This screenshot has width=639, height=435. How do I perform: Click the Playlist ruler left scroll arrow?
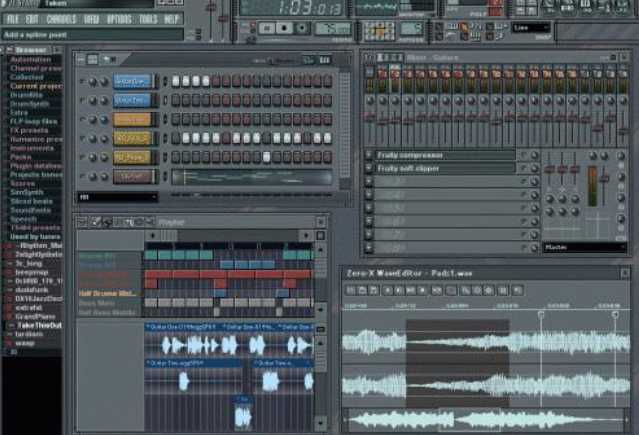[152, 236]
